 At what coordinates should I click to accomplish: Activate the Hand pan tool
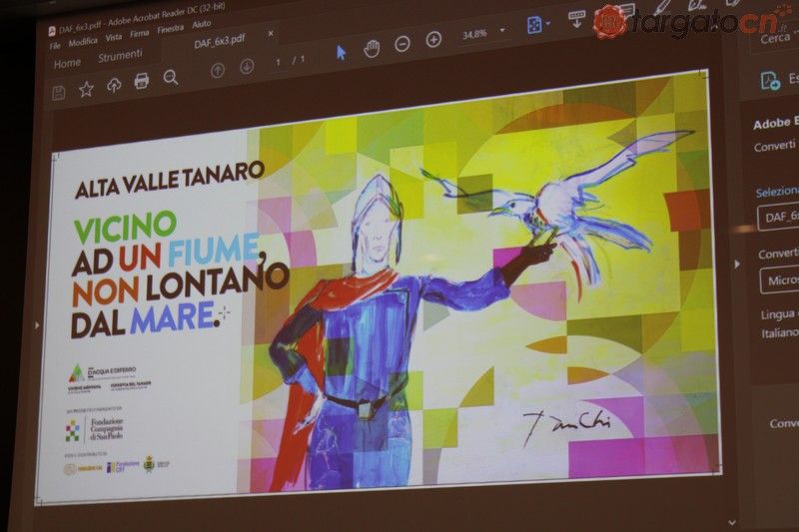coord(372,48)
